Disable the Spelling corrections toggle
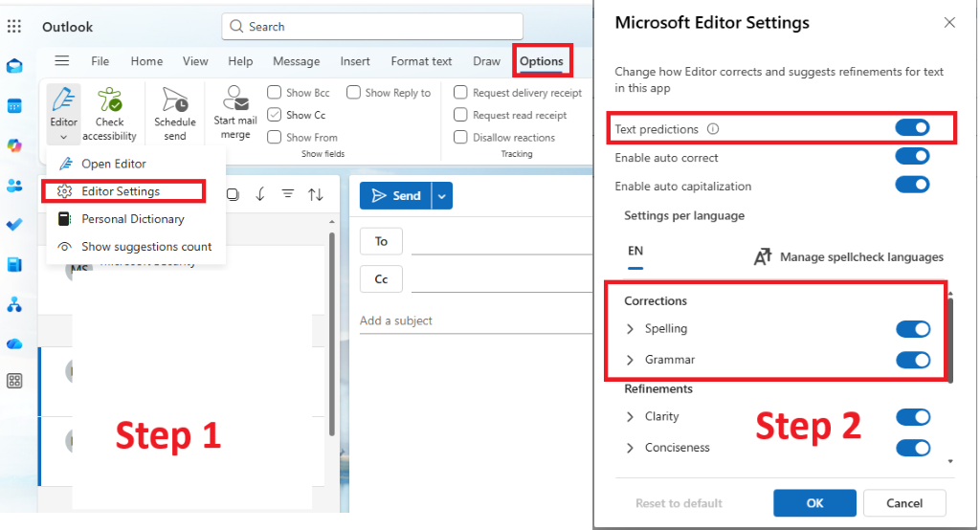 913,329
